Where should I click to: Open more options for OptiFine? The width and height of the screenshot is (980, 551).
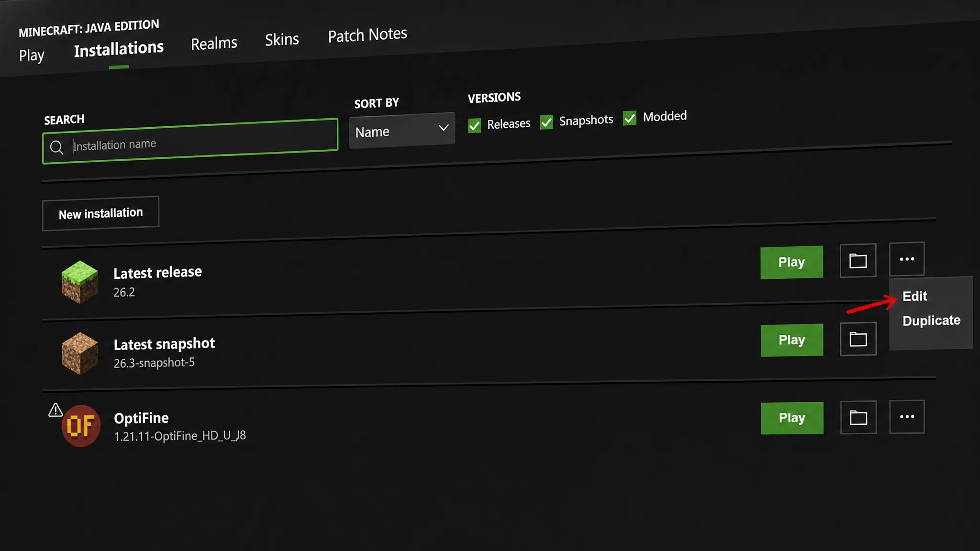click(x=907, y=417)
